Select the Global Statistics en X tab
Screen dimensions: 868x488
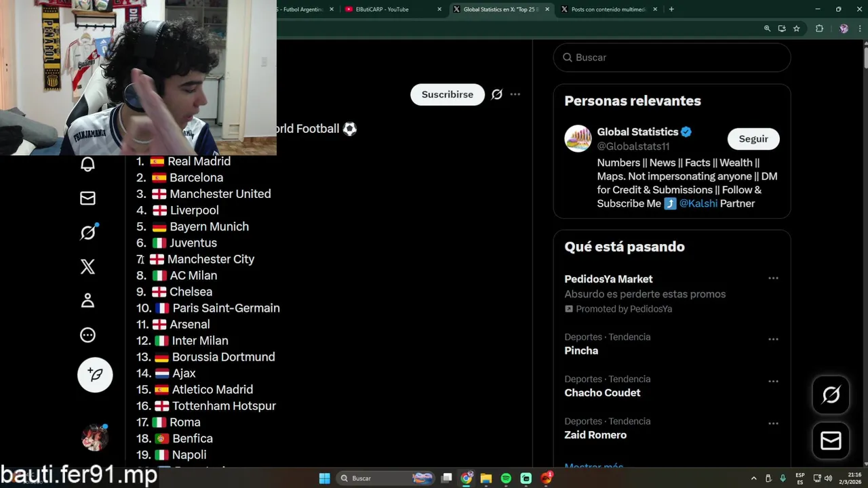pos(500,9)
